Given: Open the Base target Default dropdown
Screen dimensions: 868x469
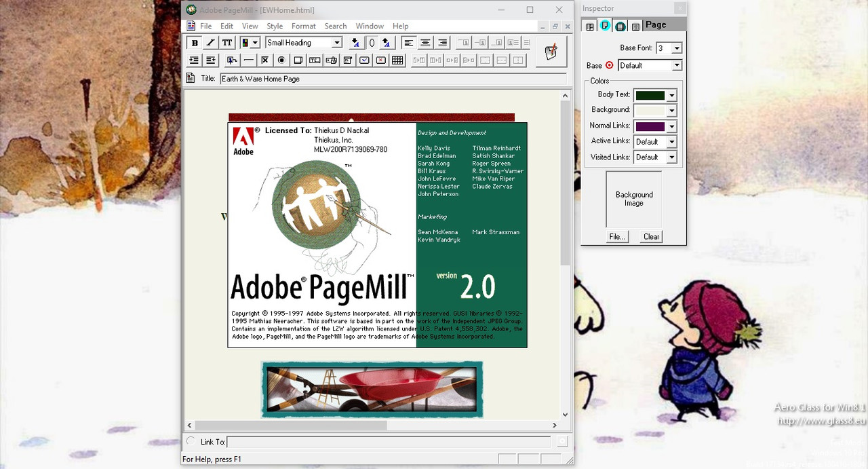Looking at the screenshot, I should tap(677, 65).
